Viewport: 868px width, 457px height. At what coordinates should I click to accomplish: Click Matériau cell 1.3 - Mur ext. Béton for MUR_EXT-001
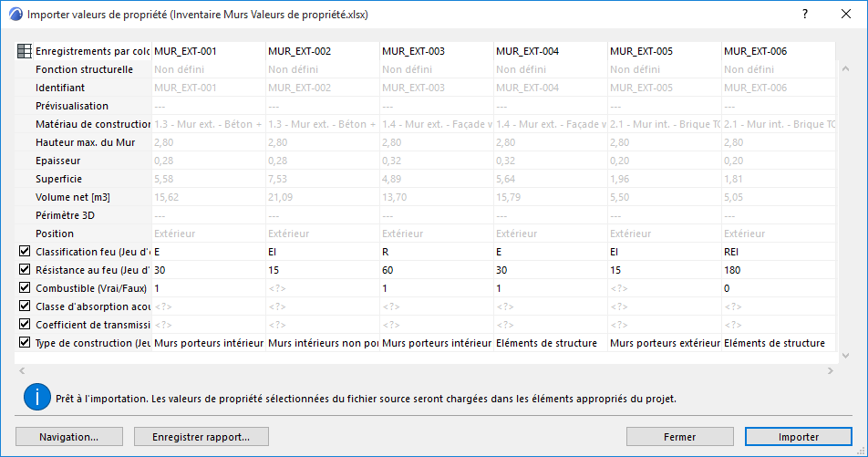[209, 124]
